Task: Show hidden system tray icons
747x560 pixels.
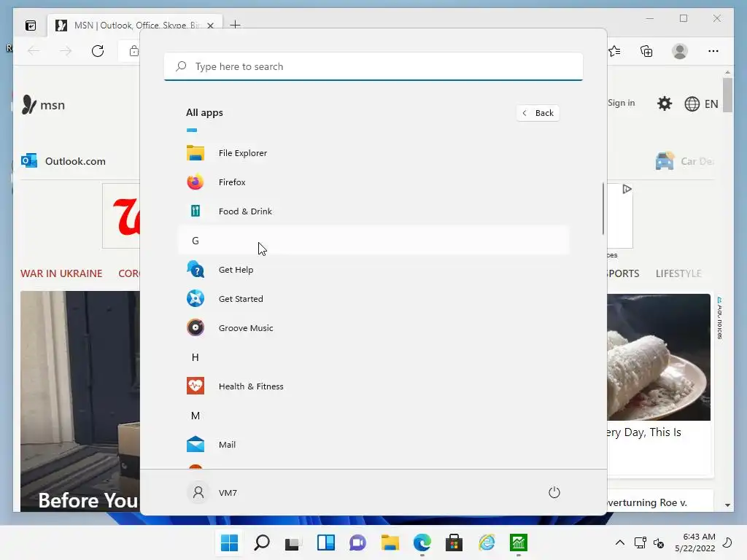Action: [x=620, y=542]
